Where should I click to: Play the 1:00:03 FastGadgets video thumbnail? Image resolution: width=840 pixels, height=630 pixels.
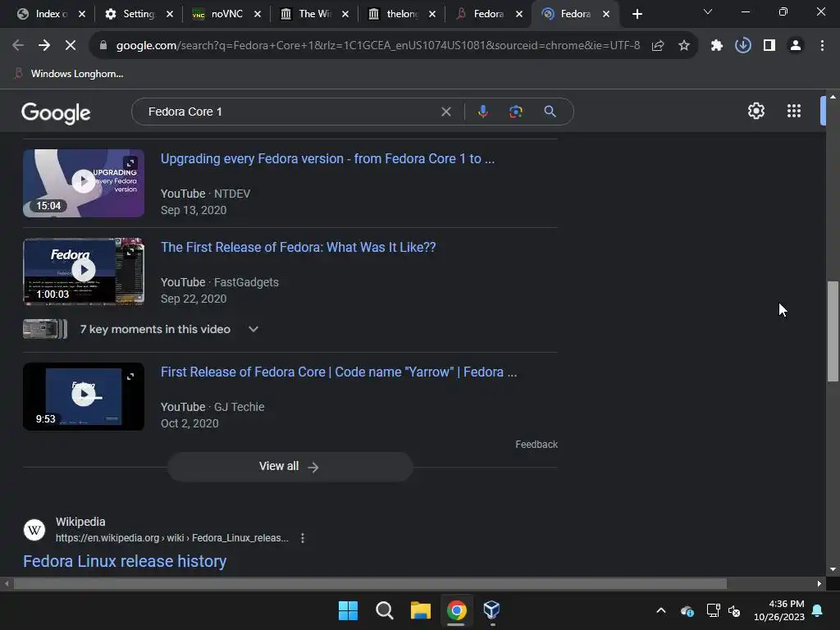[84, 272]
